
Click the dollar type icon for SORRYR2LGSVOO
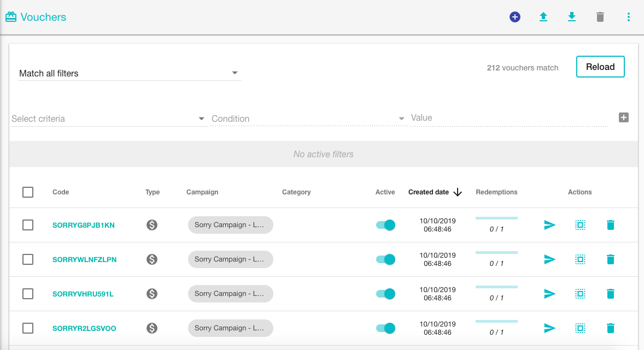(152, 328)
